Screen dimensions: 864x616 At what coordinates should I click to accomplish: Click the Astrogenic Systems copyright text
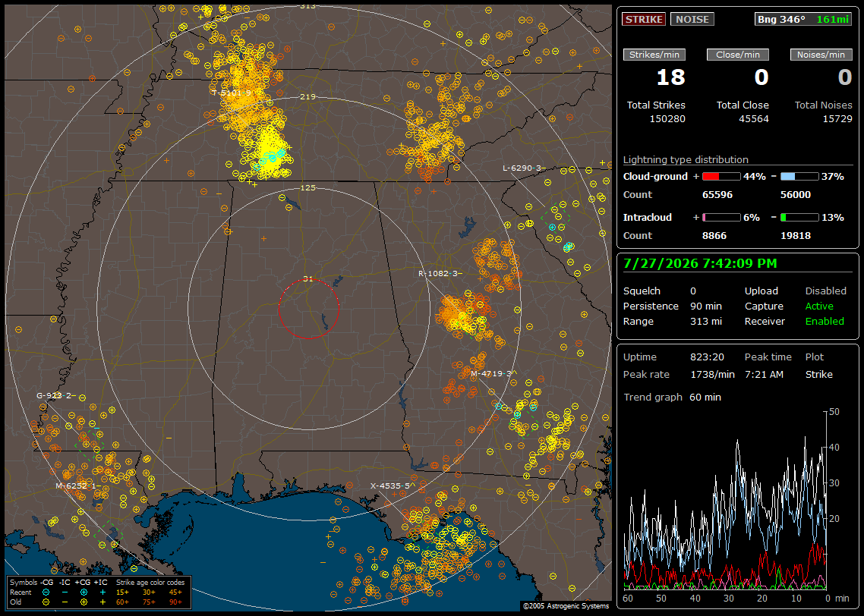[566, 605]
